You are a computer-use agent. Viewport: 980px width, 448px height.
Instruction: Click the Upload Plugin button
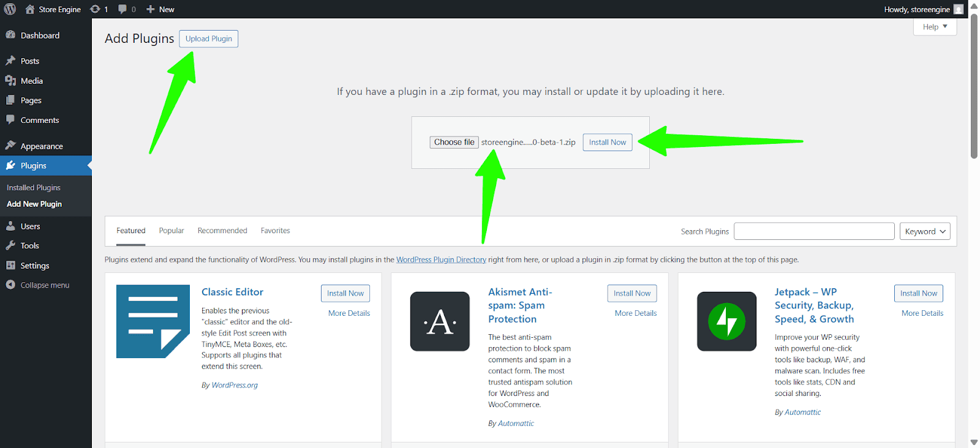point(209,39)
